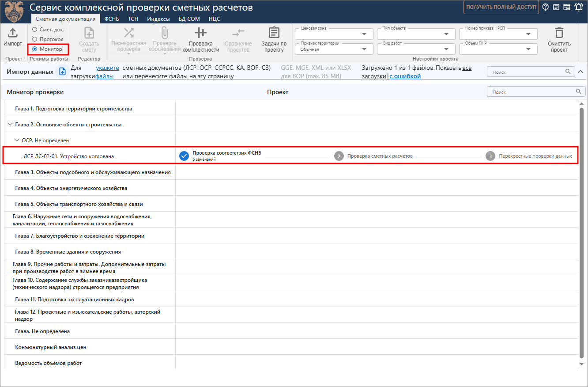Click the Создать смету icon
The image size is (588, 387).
click(x=89, y=33)
